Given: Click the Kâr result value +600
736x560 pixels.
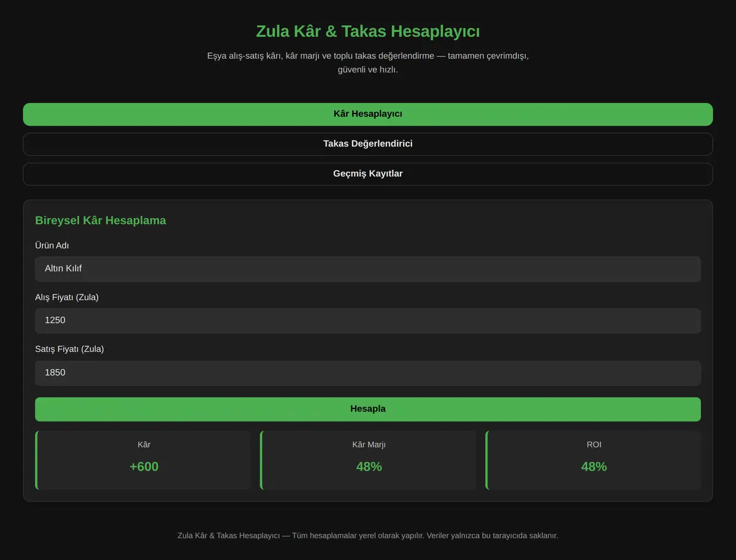Looking at the screenshot, I should pos(144,467).
